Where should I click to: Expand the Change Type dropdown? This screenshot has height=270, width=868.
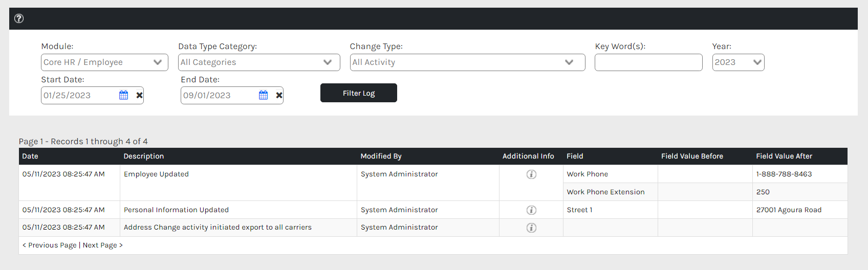(467, 62)
